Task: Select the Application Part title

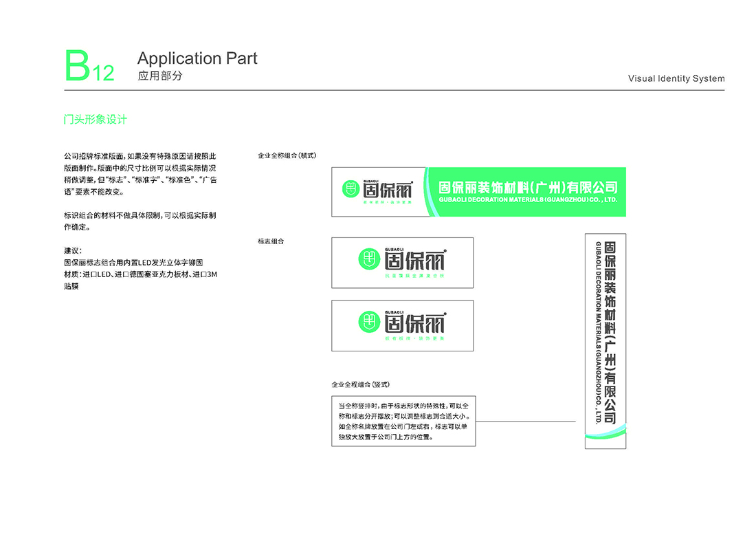Action: pos(197,58)
